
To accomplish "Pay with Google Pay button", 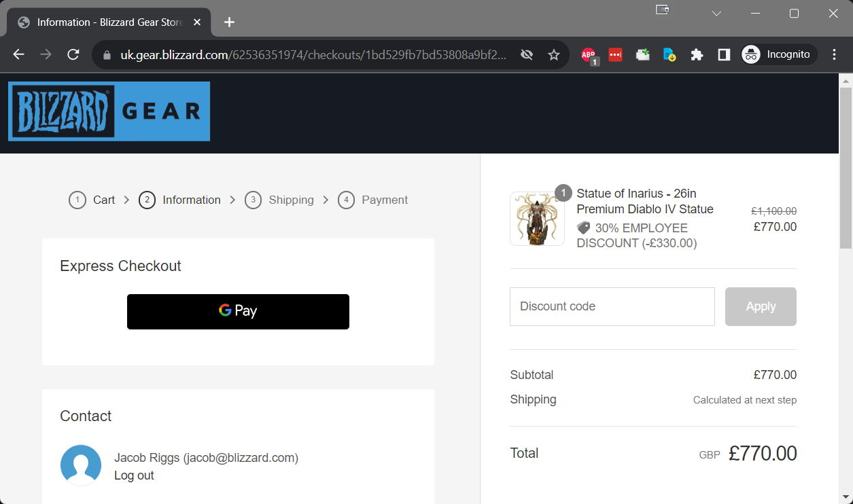I will tap(238, 312).
